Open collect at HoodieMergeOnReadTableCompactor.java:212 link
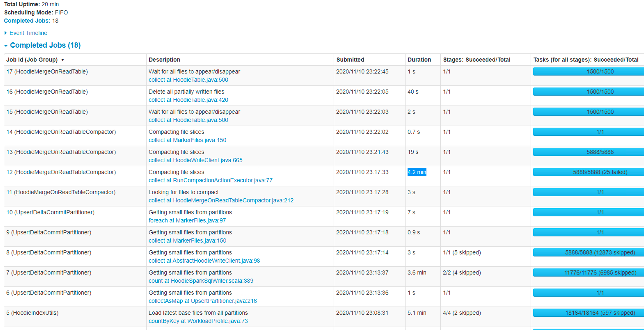The image size is (644, 330). coord(221,201)
